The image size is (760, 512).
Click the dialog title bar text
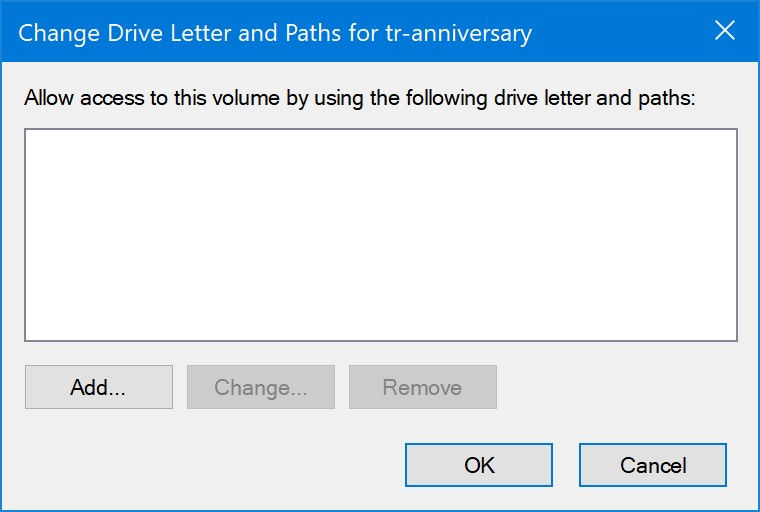(275, 33)
